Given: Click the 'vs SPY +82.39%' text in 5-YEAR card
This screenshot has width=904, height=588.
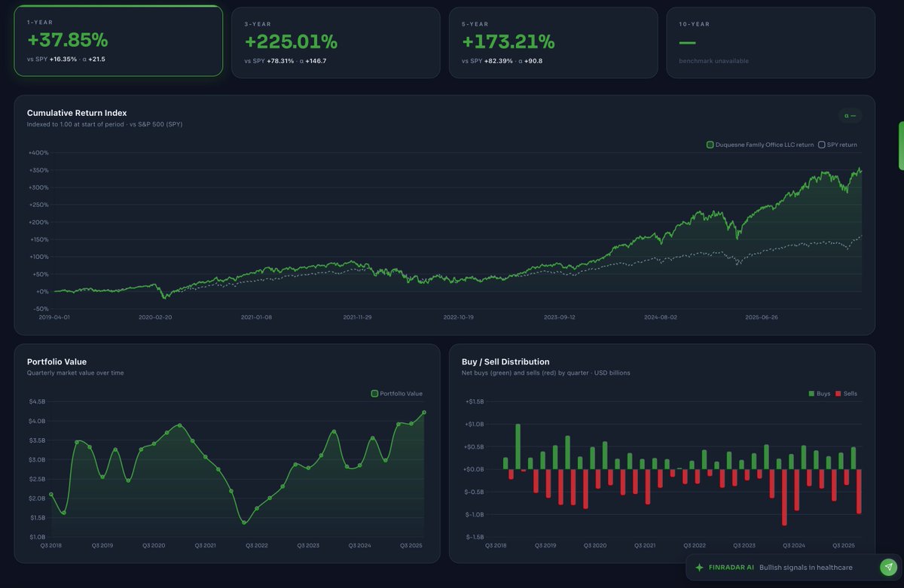Looking at the screenshot, I should [x=487, y=61].
